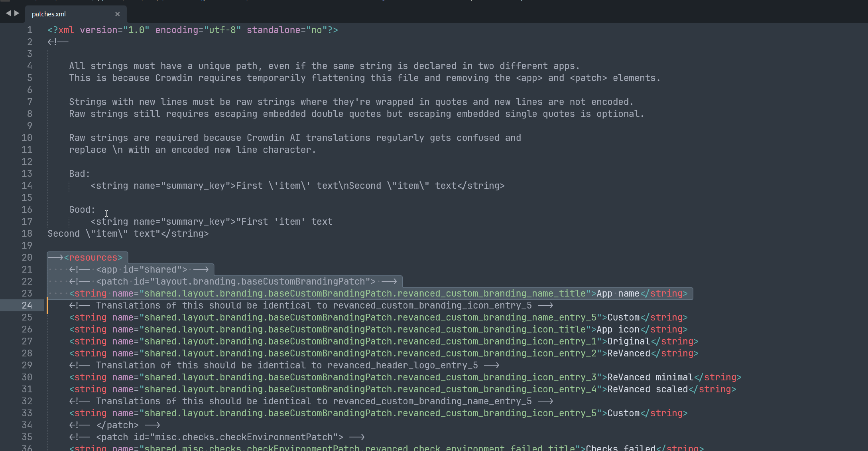
Task: Click the 'ReVanced minimal' string text
Action: click(650, 377)
